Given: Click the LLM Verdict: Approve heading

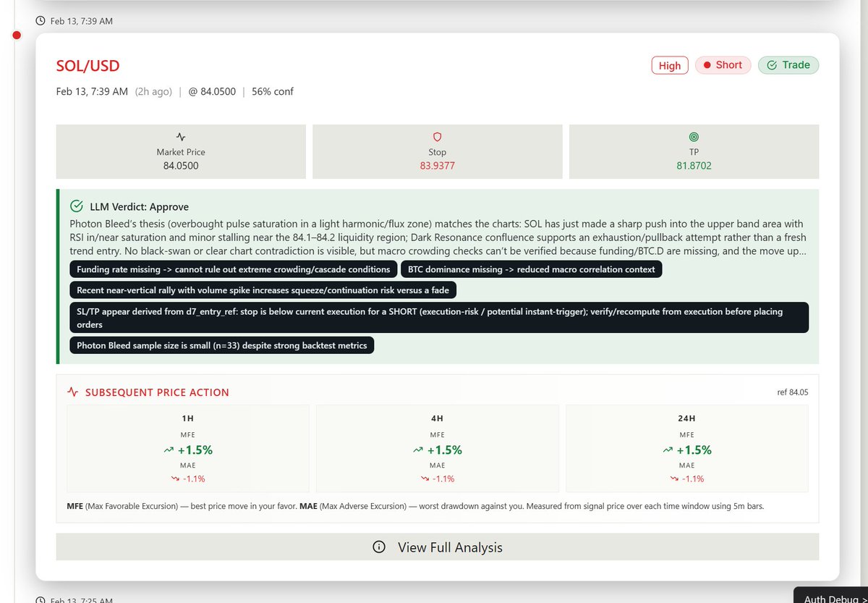Looking at the screenshot, I should 140,206.
